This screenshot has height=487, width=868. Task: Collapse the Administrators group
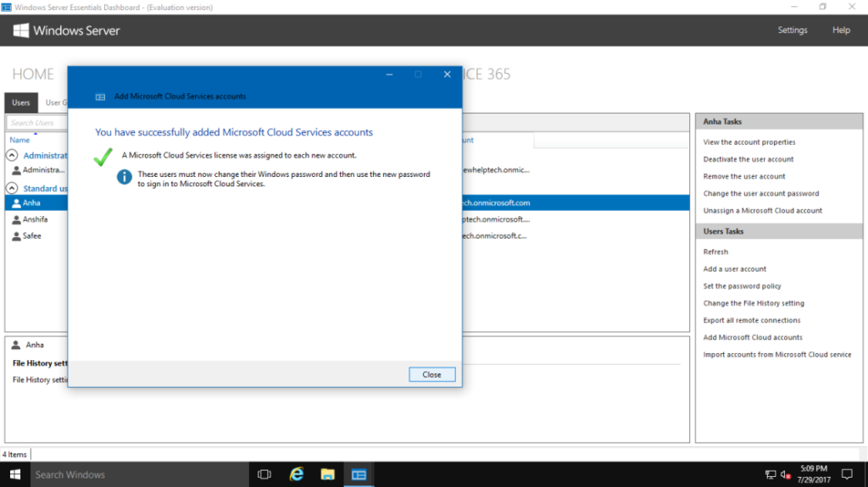point(12,156)
